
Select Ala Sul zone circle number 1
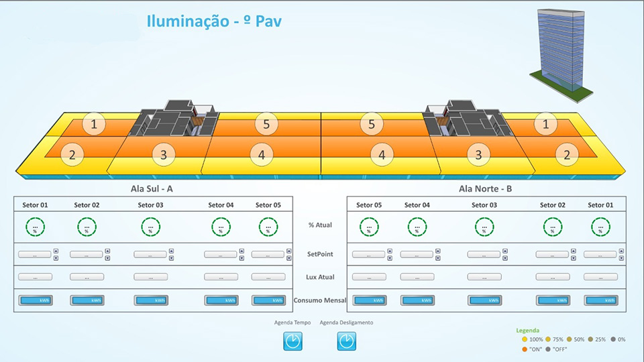94,123
